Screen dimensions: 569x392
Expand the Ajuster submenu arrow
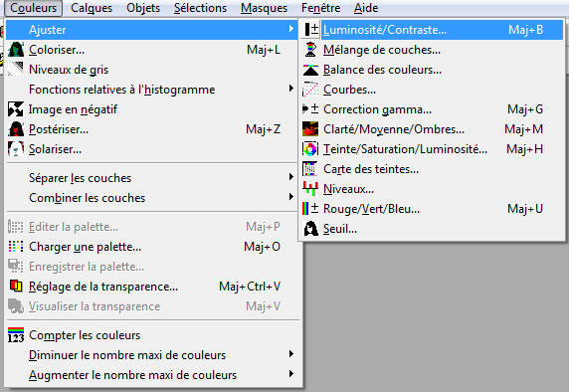pyautogui.click(x=291, y=28)
